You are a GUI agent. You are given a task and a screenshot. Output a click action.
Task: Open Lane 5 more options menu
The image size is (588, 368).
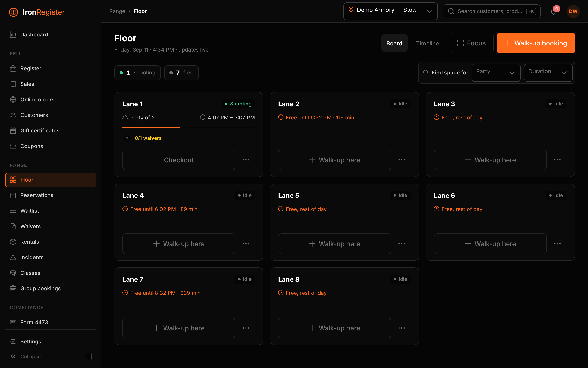402,244
